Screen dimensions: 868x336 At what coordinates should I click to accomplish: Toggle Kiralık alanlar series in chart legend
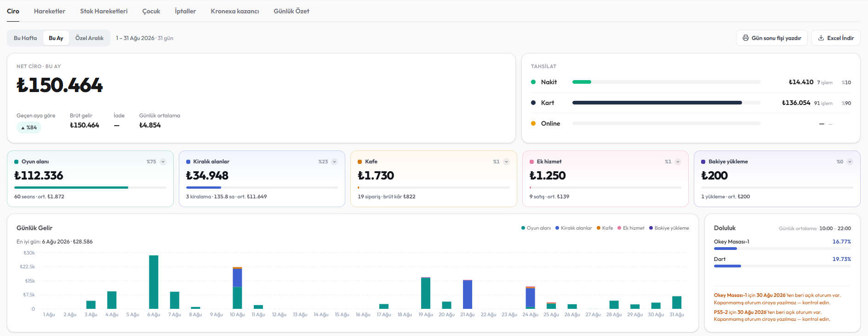[x=574, y=228]
